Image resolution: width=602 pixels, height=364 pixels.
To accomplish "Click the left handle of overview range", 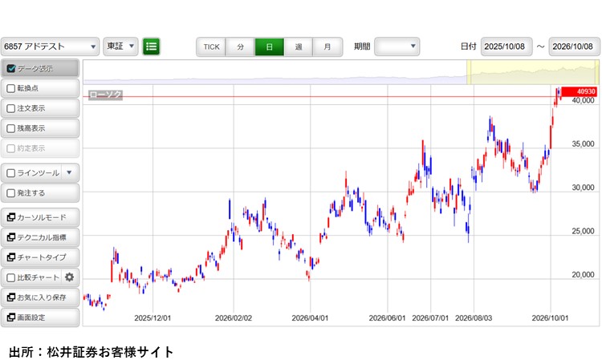I will 468,72.
